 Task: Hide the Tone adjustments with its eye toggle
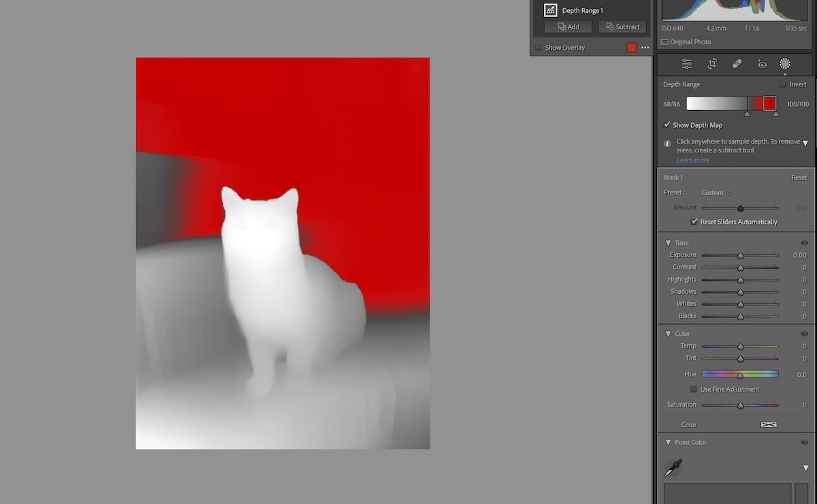click(x=803, y=243)
